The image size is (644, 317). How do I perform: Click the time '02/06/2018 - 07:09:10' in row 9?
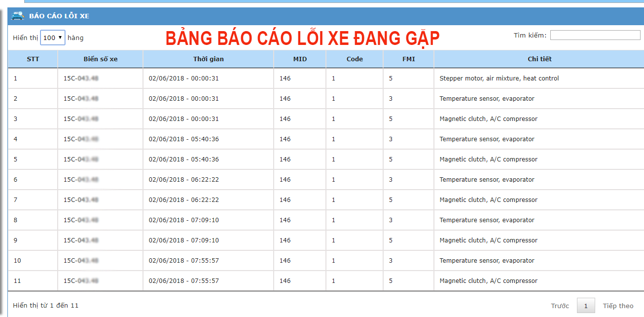(x=183, y=240)
